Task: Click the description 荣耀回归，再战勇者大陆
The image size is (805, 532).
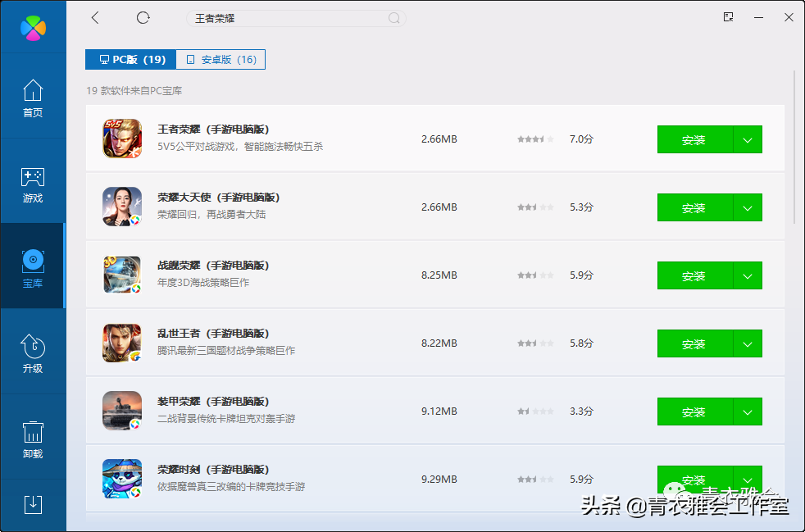Action: click(211, 215)
